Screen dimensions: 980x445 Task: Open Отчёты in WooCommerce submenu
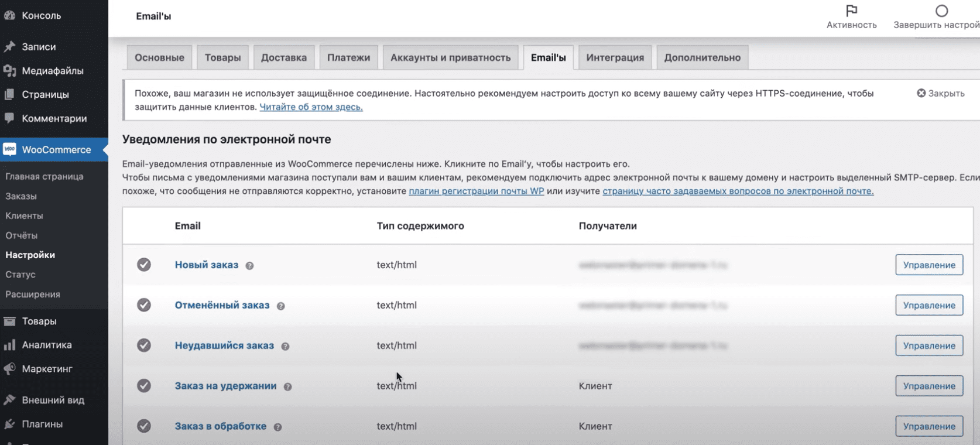click(22, 235)
